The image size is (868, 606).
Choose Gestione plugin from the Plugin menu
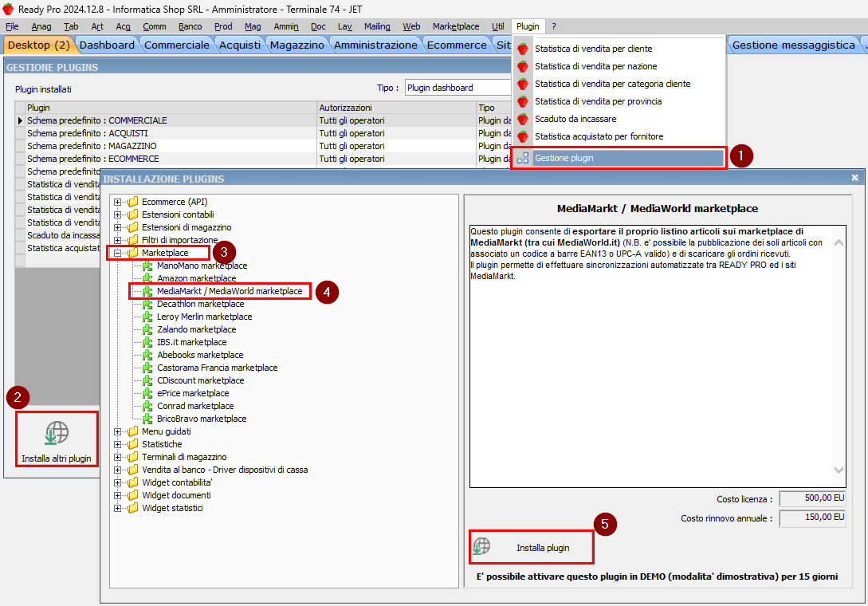(619, 158)
